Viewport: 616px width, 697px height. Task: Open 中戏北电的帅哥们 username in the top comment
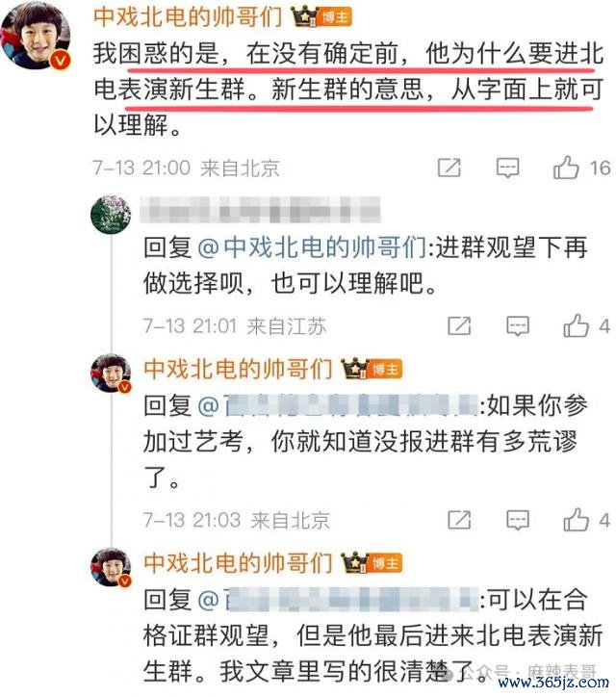pyautogui.click(x=188, y=17)
